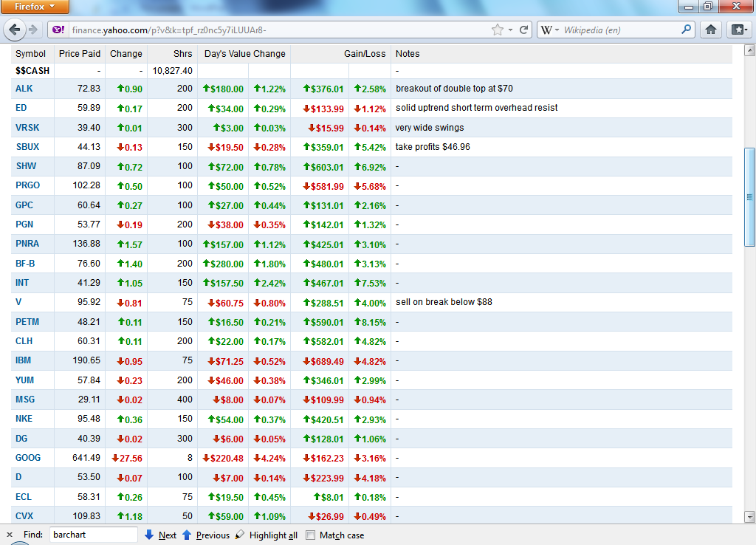Click the Symbol column header
The width and height of the screenshot is (756, 545).
30,53
